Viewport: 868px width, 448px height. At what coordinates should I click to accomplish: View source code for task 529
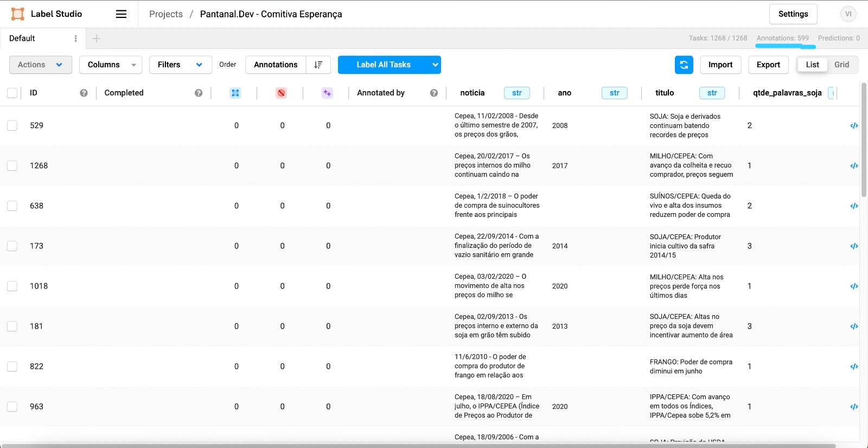click(x=854, y=125)
